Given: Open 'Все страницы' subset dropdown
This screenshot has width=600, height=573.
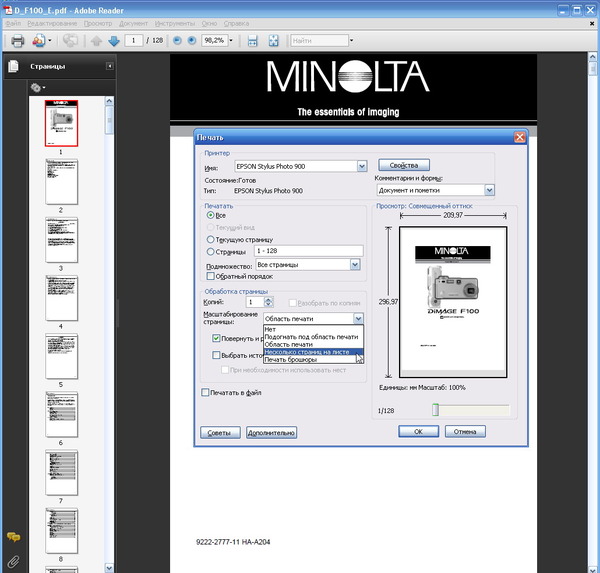Looking at the screenshot, I should [x=355, y=264].
